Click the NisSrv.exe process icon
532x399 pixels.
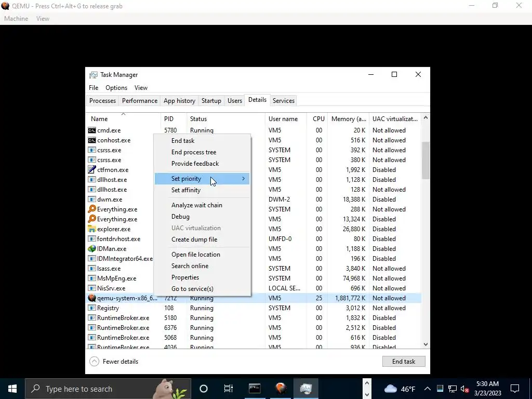click(91, 288)
